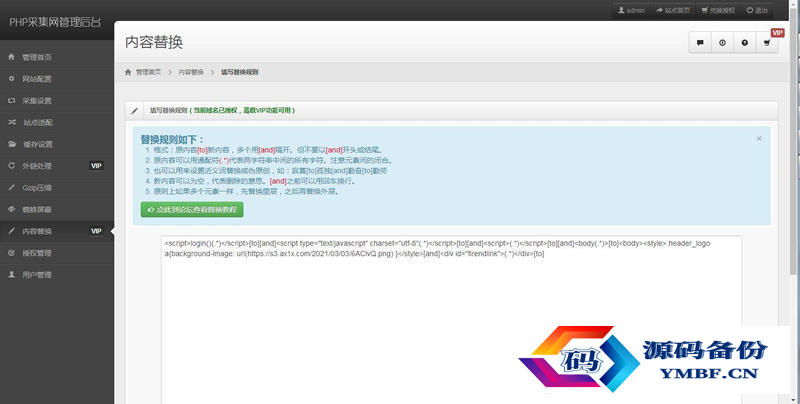The image size is (800, 404).
Task: Log out with 退出 in top bar
Action: [x=757, y=10]
